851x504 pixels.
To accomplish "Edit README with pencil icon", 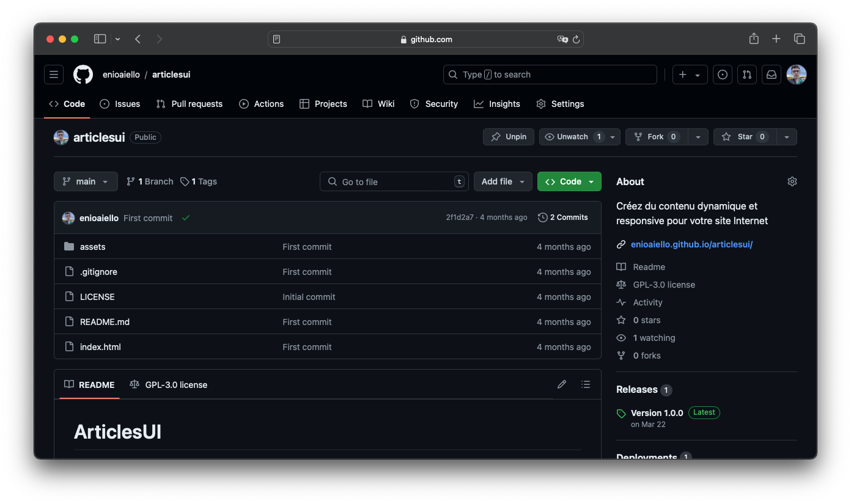I will 562,384.
